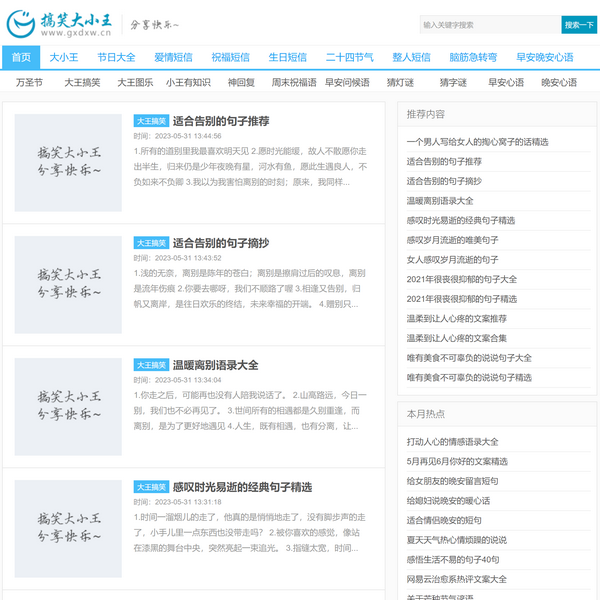The image size is (600, 600).
Task: Visit the 猜灯谜 sub-navigation link
Action: tap(400, 82)
